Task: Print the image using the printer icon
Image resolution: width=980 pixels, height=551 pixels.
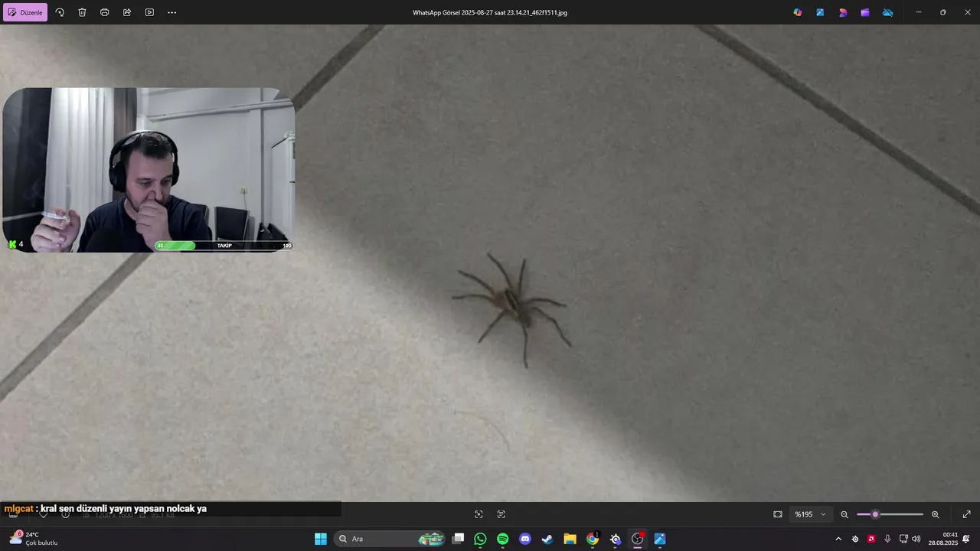Action: [104, 12]
